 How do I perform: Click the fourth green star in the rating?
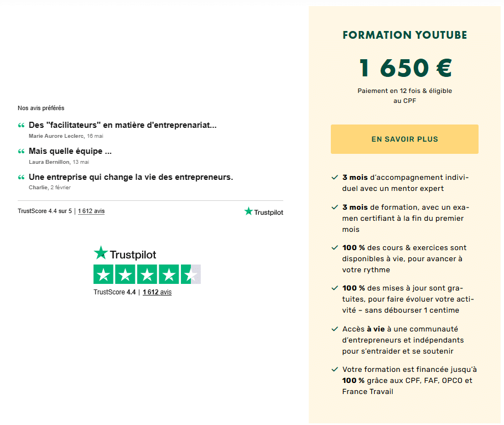pos(169,274)
